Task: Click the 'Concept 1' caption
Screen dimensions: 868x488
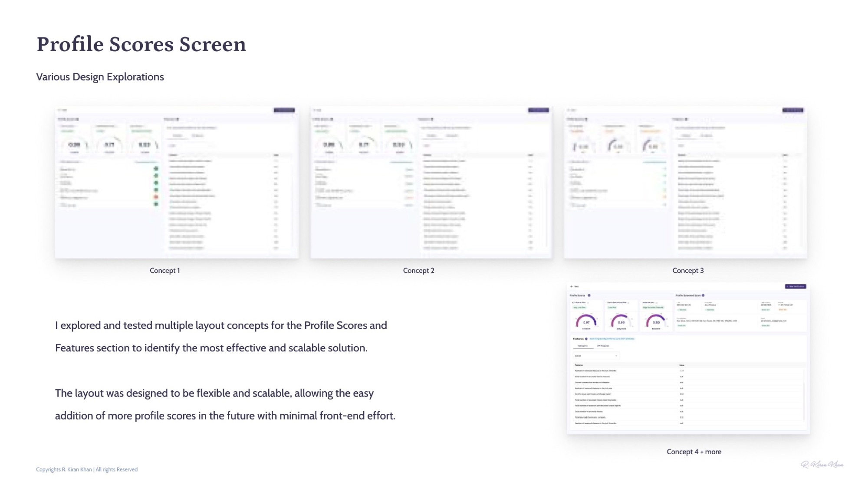Action: point(164,270)
